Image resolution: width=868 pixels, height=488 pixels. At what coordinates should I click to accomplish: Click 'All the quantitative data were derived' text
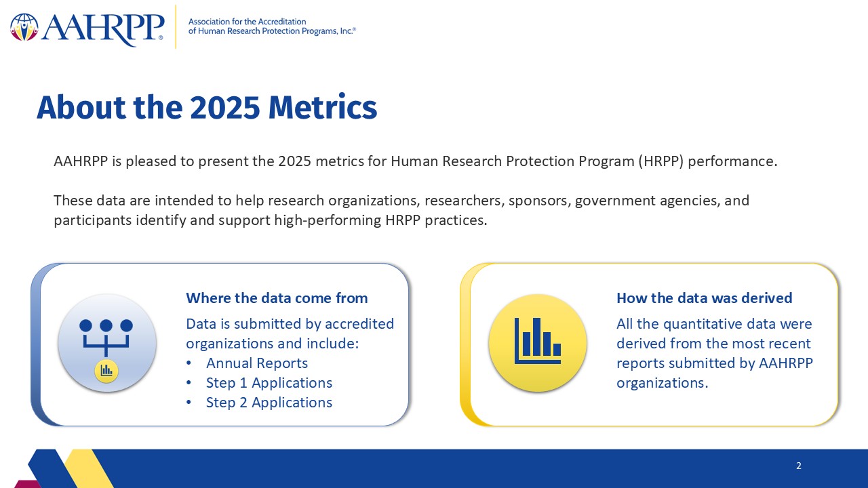tap(714, 353)
